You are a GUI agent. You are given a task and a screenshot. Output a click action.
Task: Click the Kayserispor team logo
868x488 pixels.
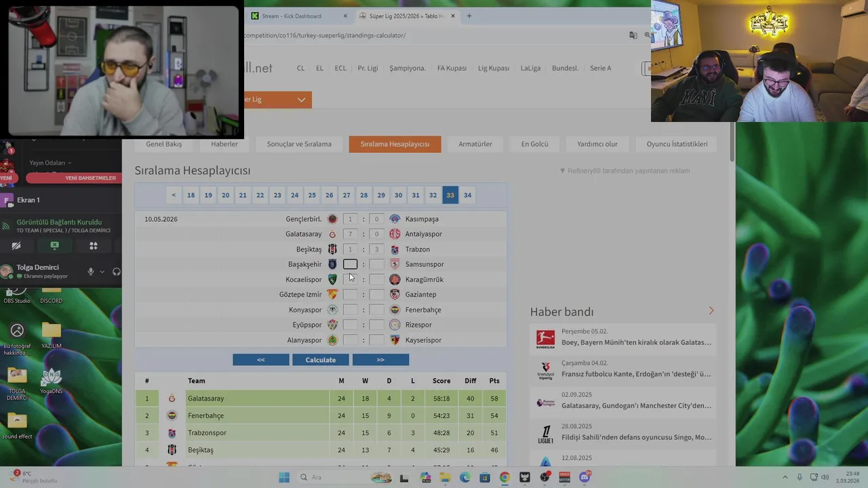point(395,340)
